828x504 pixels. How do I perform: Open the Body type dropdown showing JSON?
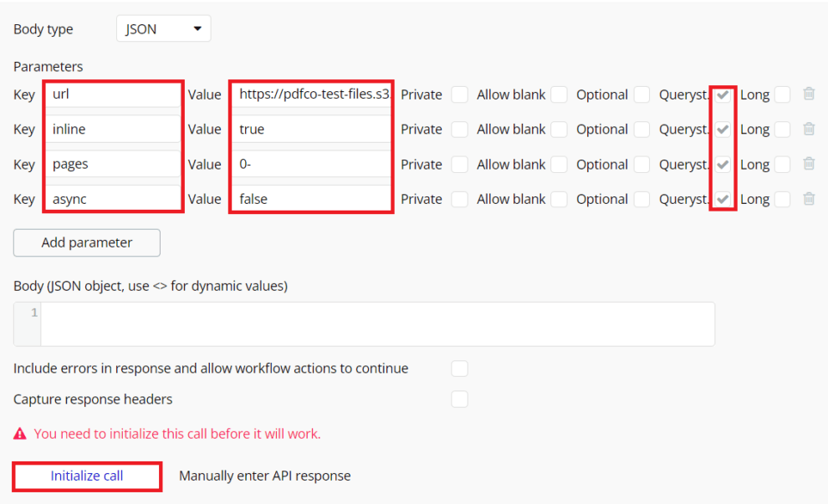163,28
